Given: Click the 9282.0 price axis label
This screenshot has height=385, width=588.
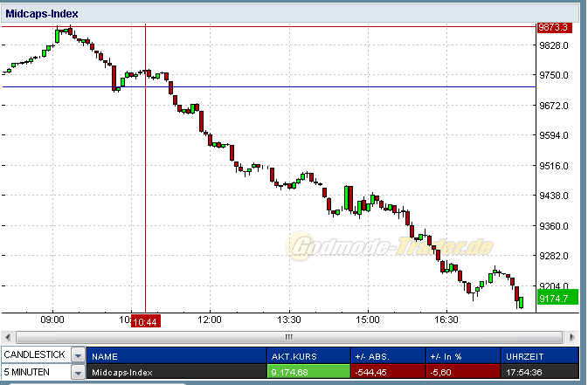Looking at the screenshot, I should pos(554,256).
